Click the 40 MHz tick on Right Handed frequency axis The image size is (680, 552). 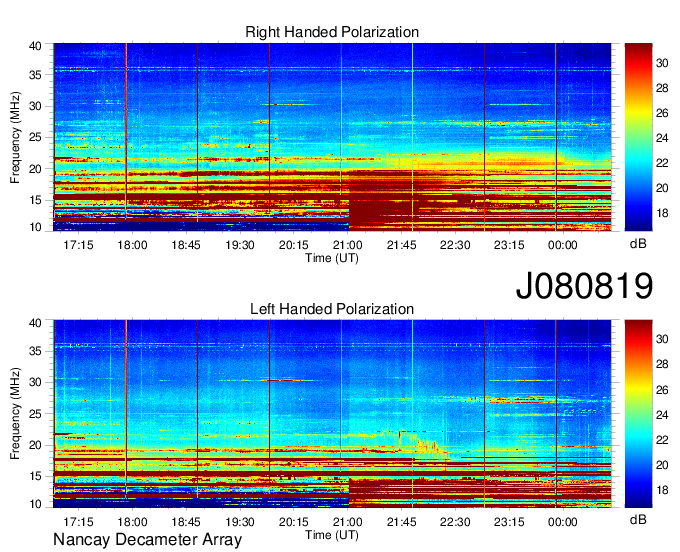[35, 46]
